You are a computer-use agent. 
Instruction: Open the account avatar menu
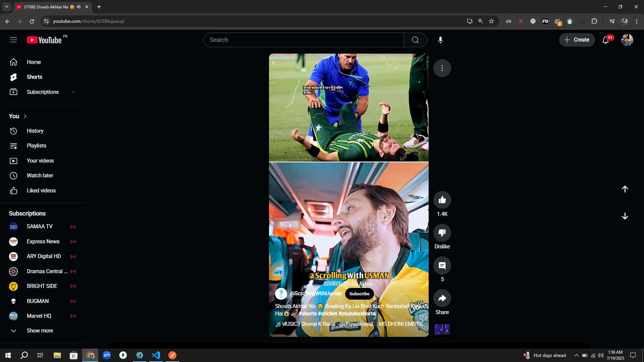click(627, 40)
